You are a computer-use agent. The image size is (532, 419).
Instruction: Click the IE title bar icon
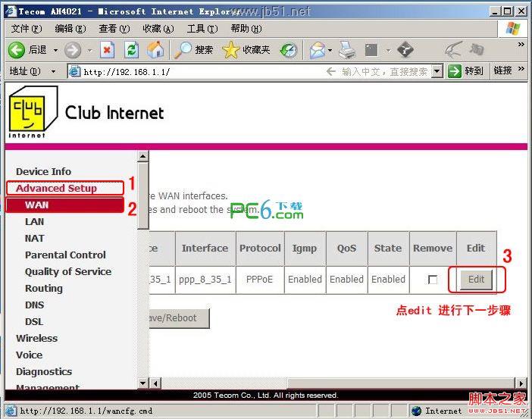11,11
